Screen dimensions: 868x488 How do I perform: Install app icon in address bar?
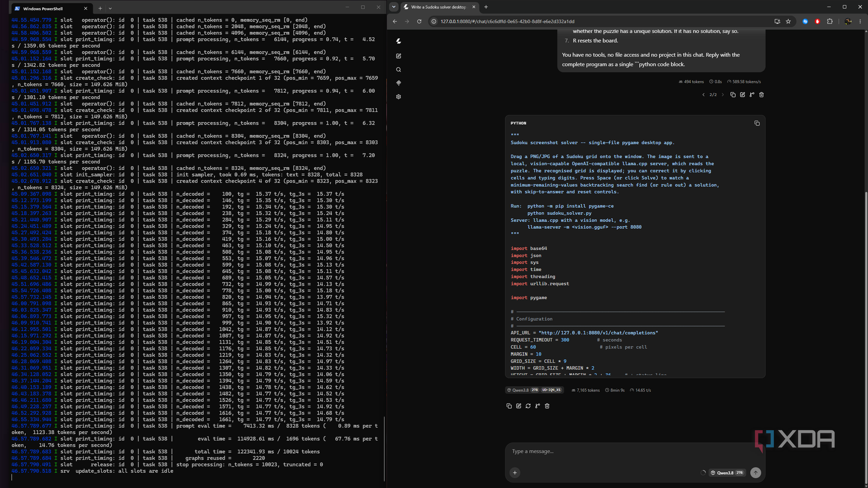click(x=777, y=22)
